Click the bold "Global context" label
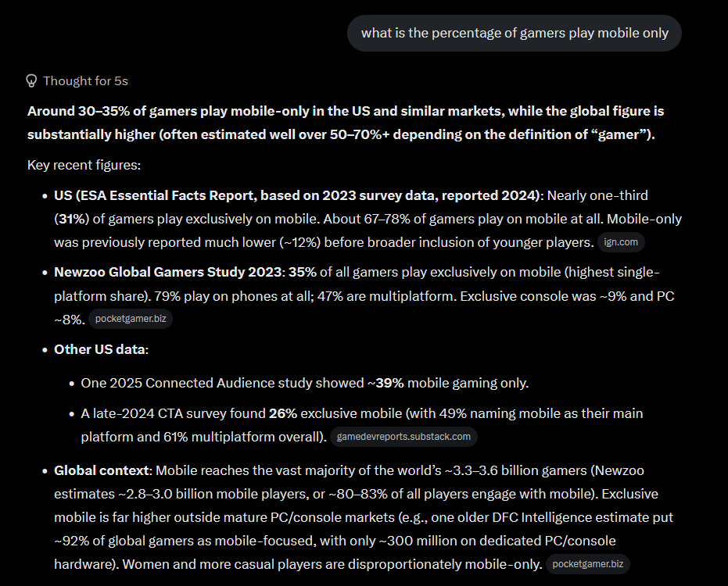Screen dimensions: 728x586 [x=102, y=470]
